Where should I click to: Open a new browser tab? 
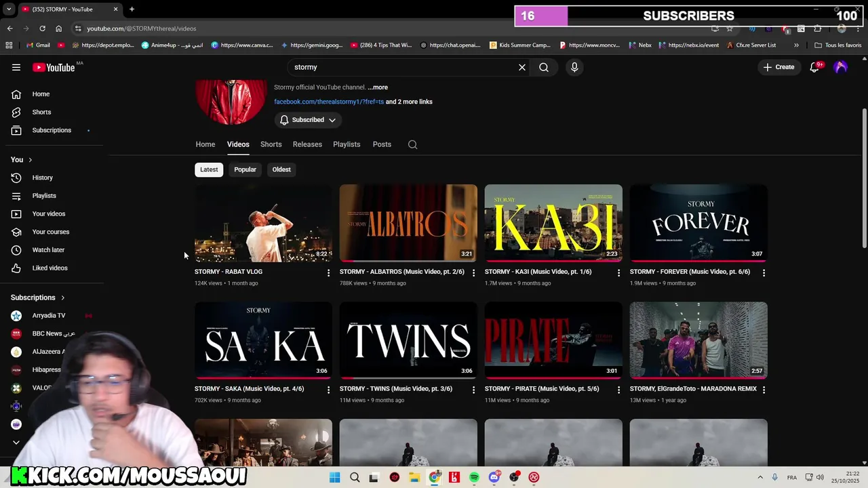click(x=132, y=9)
